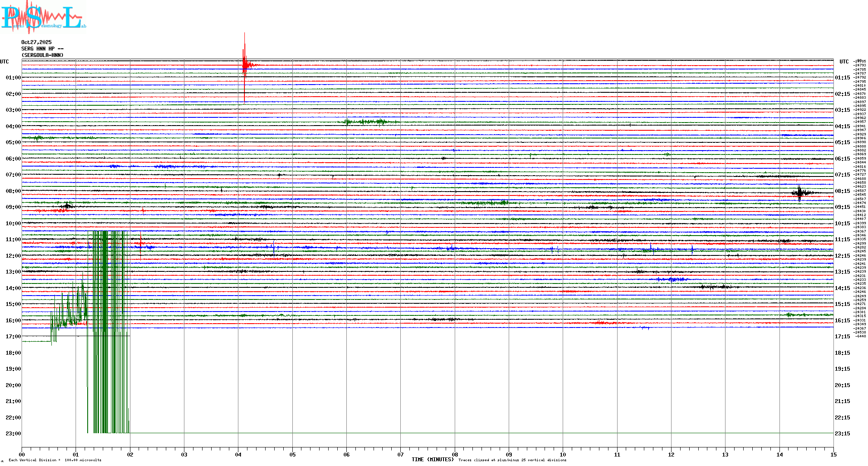Click minute 04 on the bottom axis
Screen dimensions: 868x466
238,454
